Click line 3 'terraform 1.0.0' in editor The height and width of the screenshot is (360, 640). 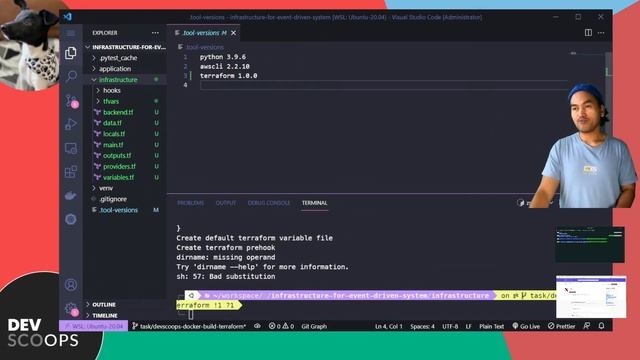pyautogui.click(x=228, y=76)
